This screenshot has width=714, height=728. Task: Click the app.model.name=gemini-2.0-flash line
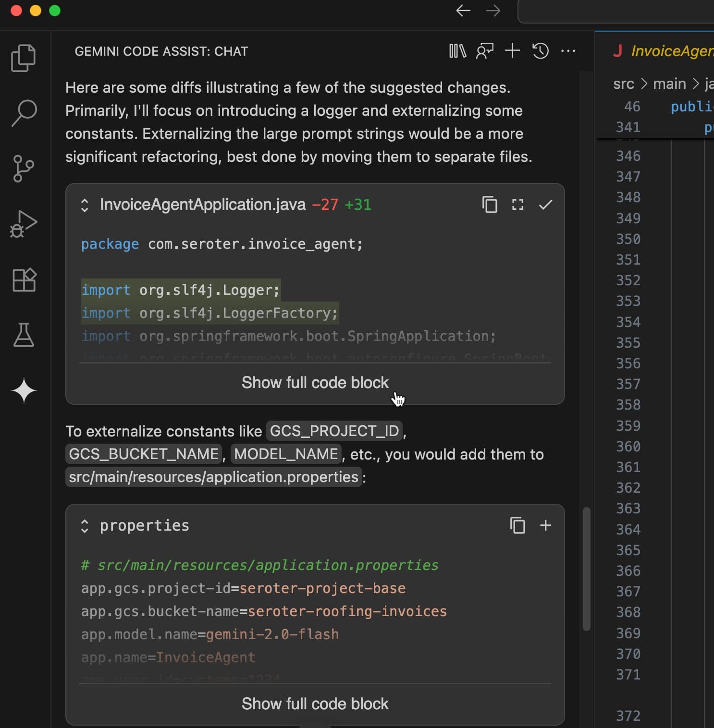point(210,634)
